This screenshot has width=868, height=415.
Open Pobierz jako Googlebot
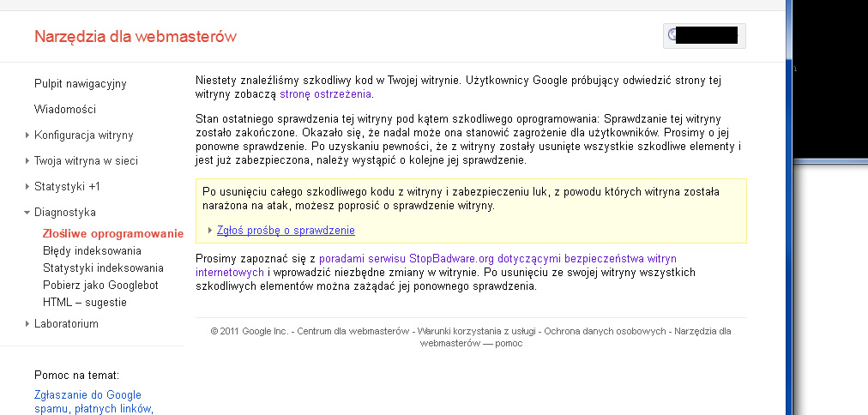point(100,285)
